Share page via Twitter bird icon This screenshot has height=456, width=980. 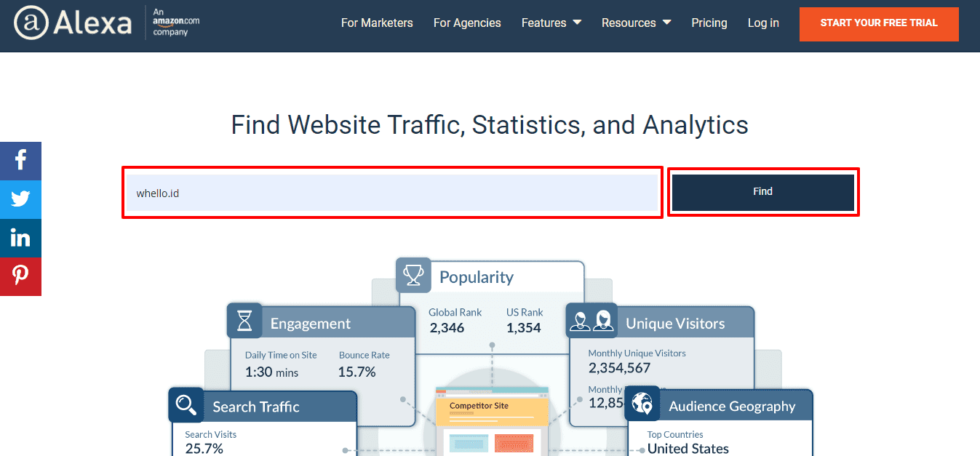(x=20, y=199)
